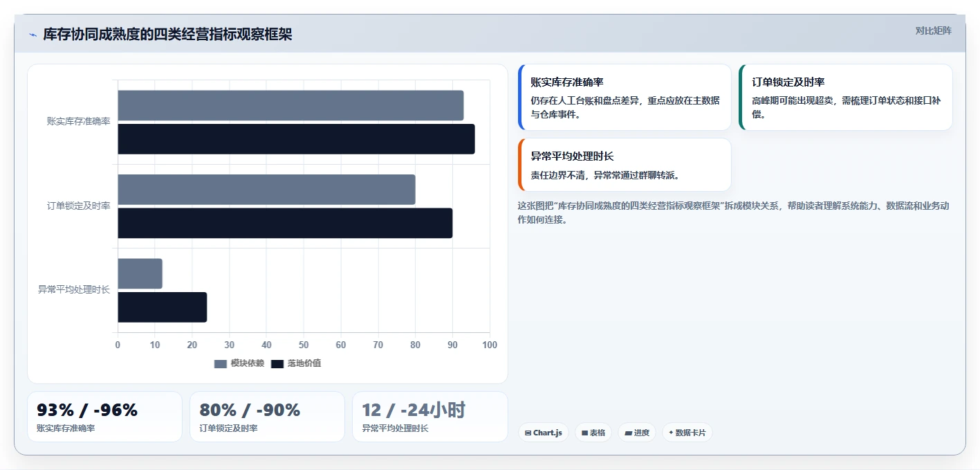The height and width of the screenshot is (470, 980).
Task: Click the x-axis tick label 50
Action: coord(304,345)
